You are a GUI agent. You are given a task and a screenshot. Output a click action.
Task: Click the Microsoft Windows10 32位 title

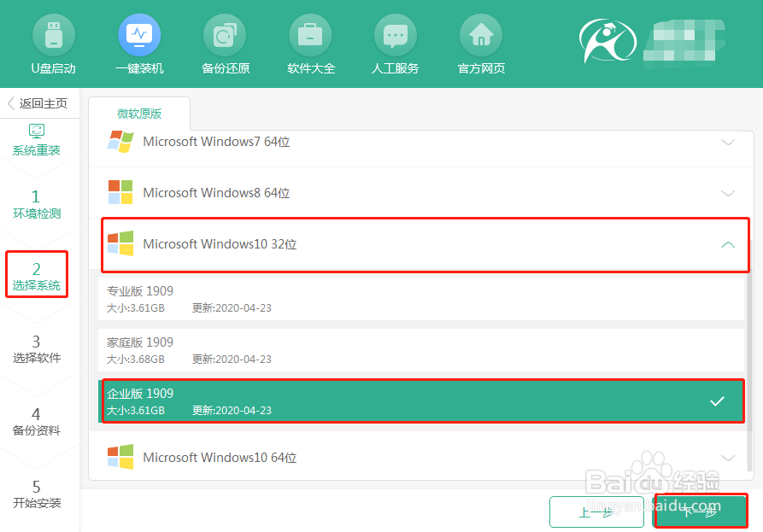click(220, 243)
